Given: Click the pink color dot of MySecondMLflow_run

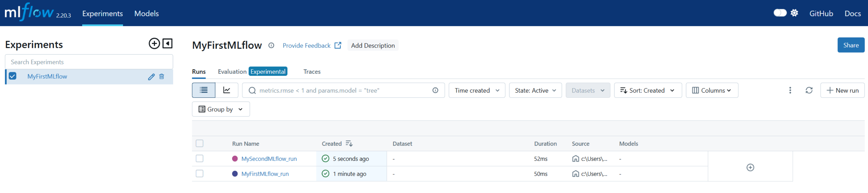Looking at the screenshot, I should 235,159.
